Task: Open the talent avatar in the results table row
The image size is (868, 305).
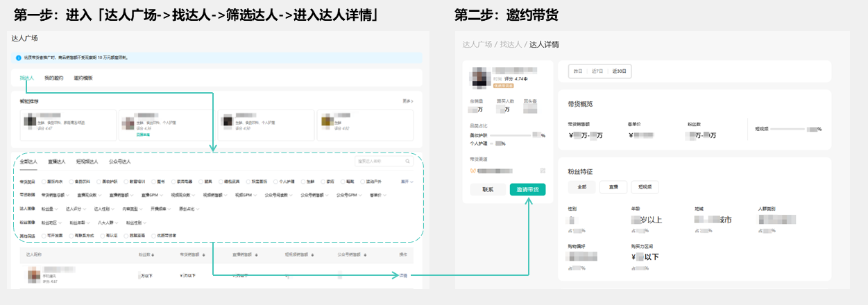Action: click(x=34, y=274)
